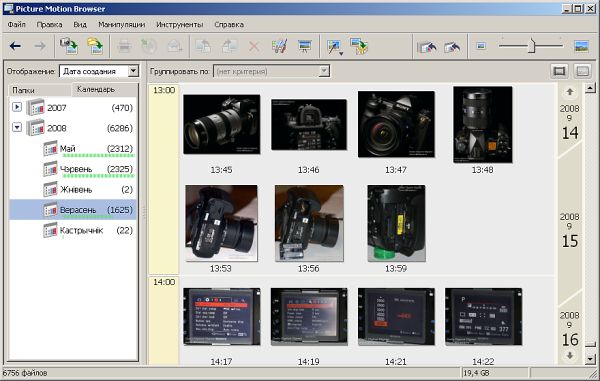Click the export media files icon

359,46
